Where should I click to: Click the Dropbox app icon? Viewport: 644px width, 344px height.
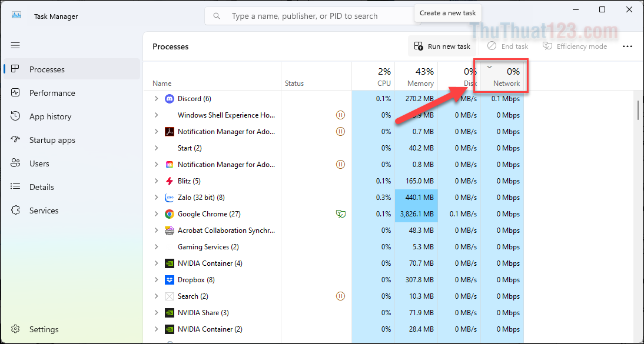click(169, 279)
